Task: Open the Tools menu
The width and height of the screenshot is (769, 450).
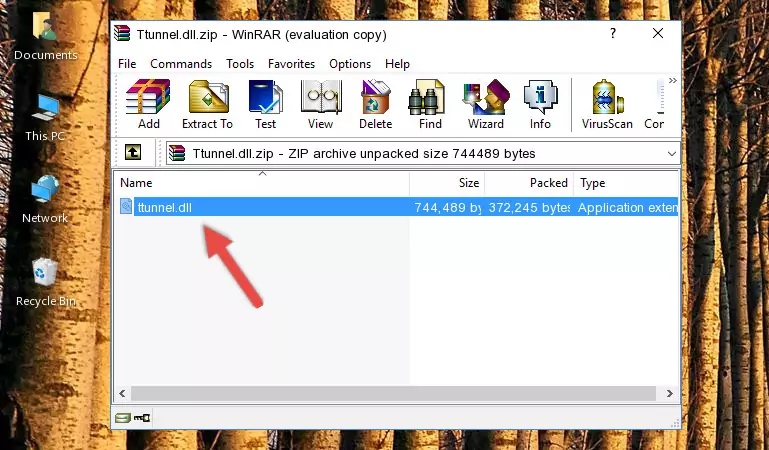Action: pos(240,64)
